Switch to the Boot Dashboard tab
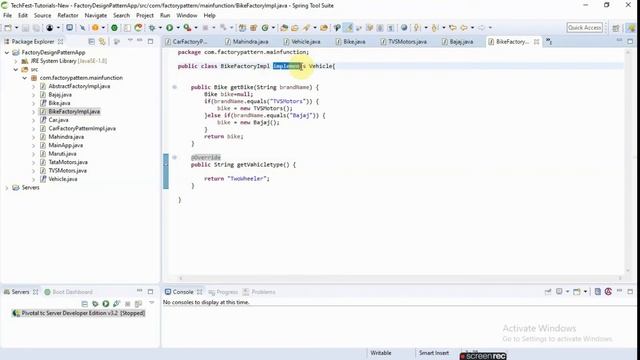Screen dimensions: 640x360 [x=69, y=292]
